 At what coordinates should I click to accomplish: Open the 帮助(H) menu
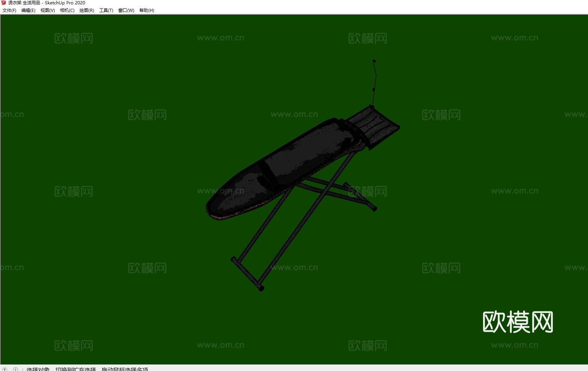coord(147,10)
